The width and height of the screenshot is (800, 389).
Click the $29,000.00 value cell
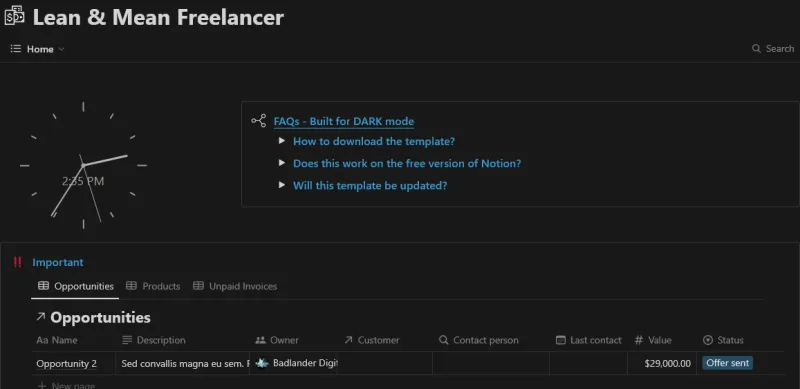coord(662,363)
